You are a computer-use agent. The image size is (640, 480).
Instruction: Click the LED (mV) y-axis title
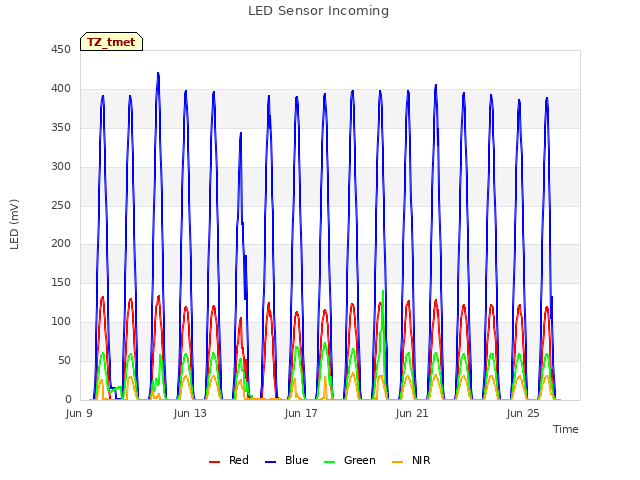(x=14, y=224)
